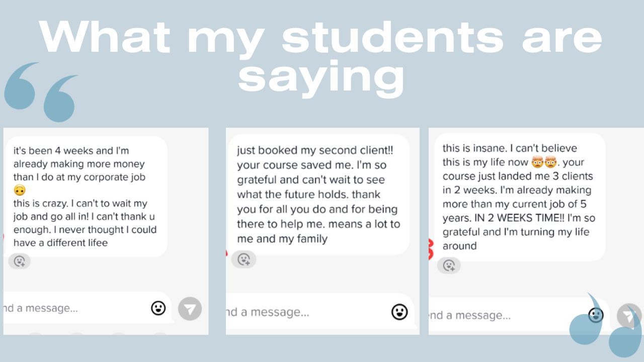The width and height of the screenshot is (644, 362).
Task: Open the emoji picker in the left chat
Action: [158, 308]
